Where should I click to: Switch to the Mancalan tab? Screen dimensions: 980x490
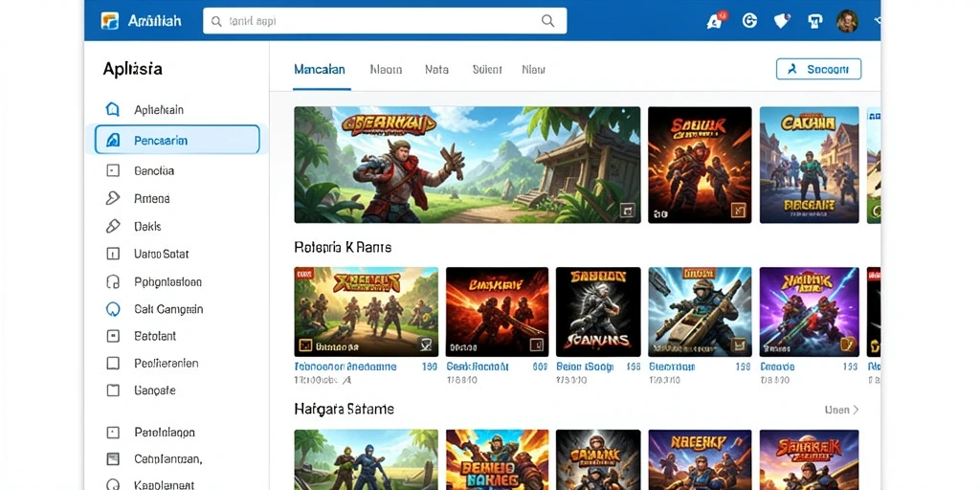tap(320, 69)
